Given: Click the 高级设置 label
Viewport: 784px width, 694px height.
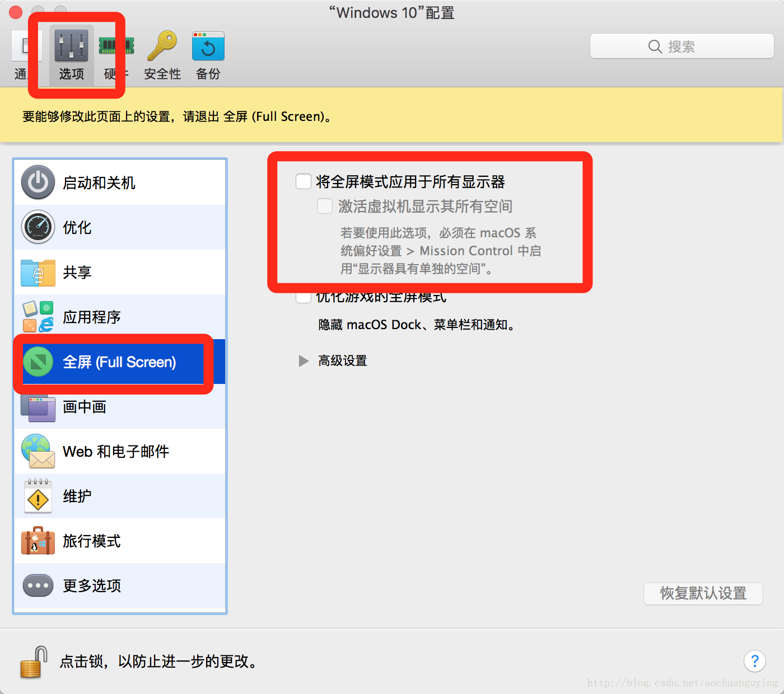Looking at the screenshot, I should [343, 361].
